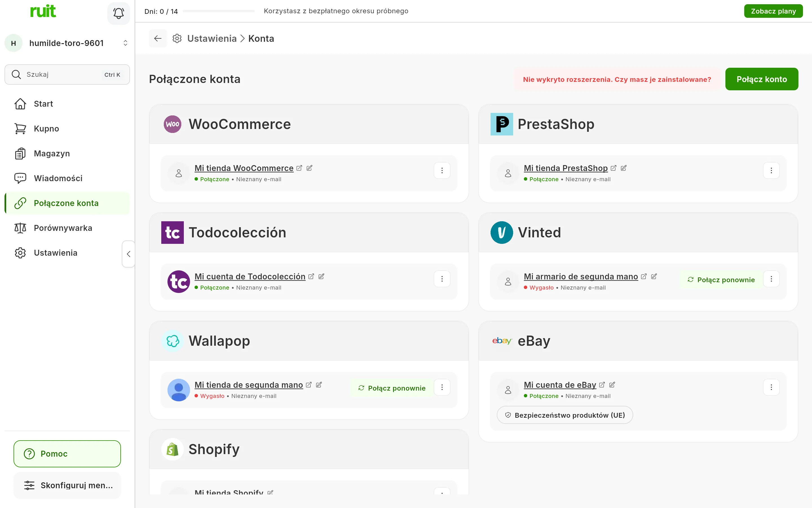
Task: Open Bezpieczeństwo produktów (UE) for eBay
Action: [565, 415]
